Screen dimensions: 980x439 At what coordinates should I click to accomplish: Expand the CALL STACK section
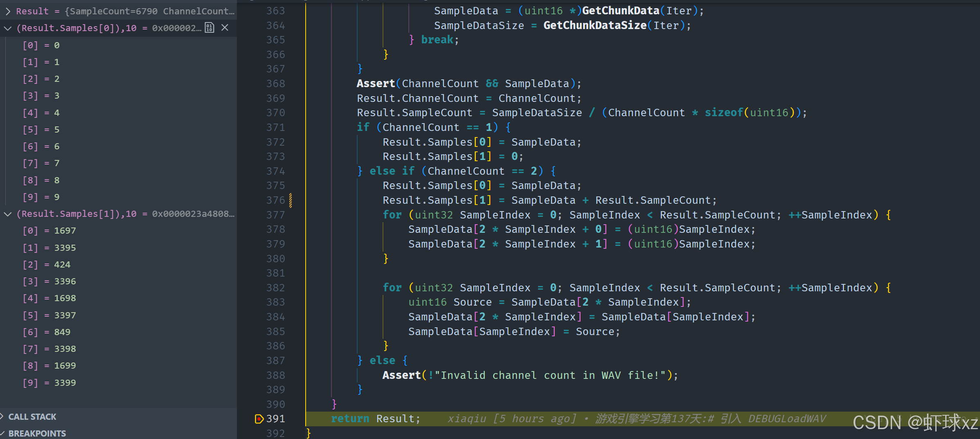32,416
